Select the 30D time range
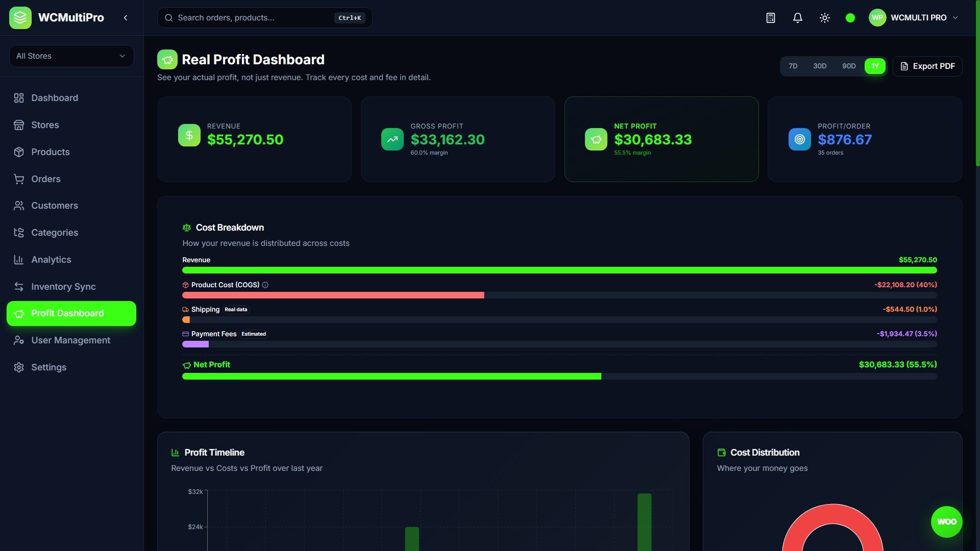The width and height of the screenshot is (980, 551). [x=820, y=66]
